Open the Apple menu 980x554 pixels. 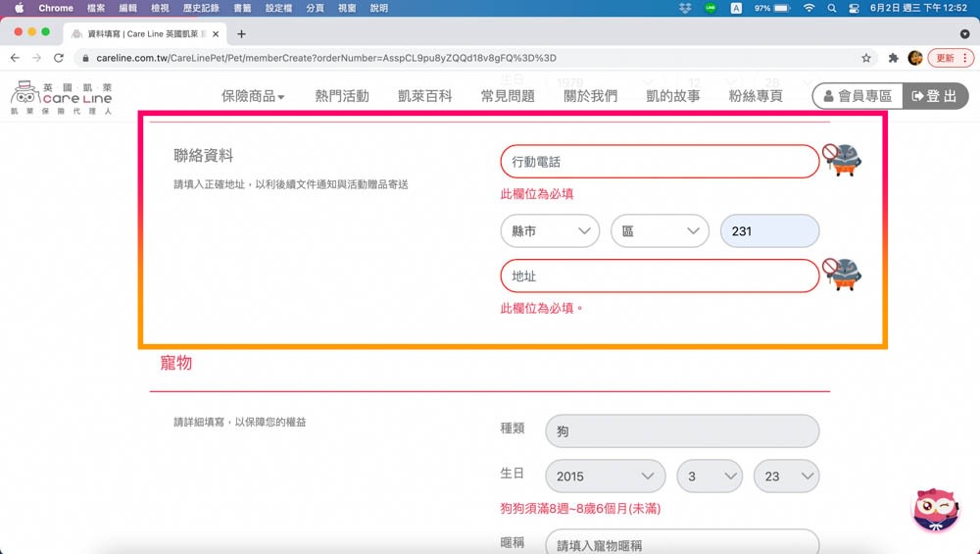19,8
